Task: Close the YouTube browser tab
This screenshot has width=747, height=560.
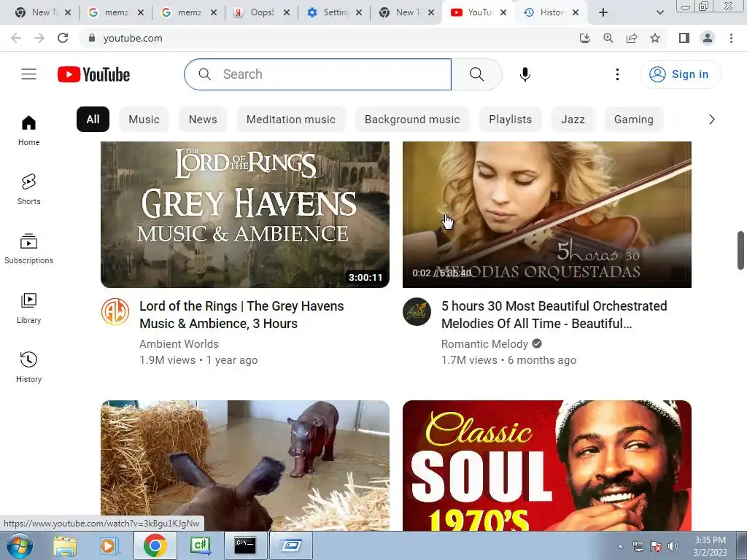Action: point(503,13)
